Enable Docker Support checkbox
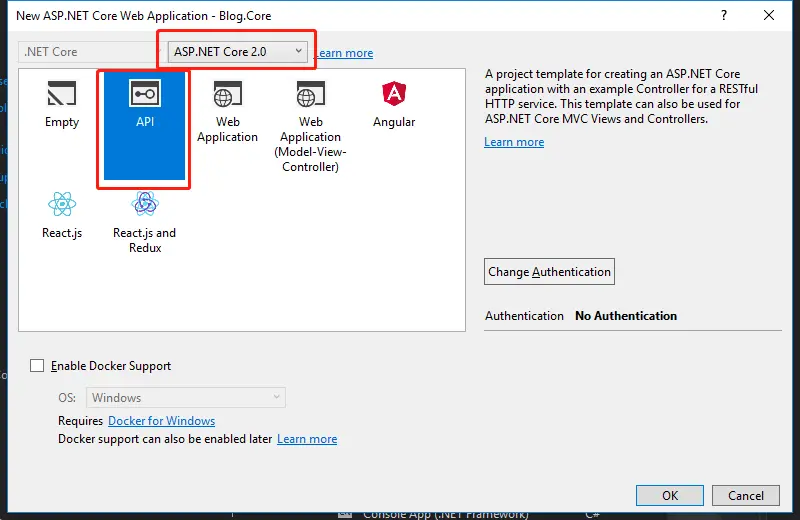This screenshot has height=520, width=800. point(37,365)
